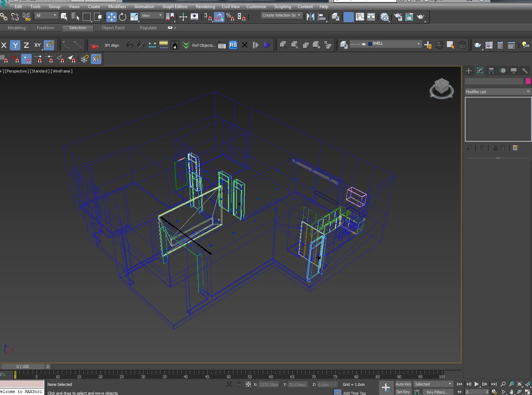Viewport: 532px width, 395px height.
Task: Click the Bind to Space Warp icon
Action: pos(26,17)
